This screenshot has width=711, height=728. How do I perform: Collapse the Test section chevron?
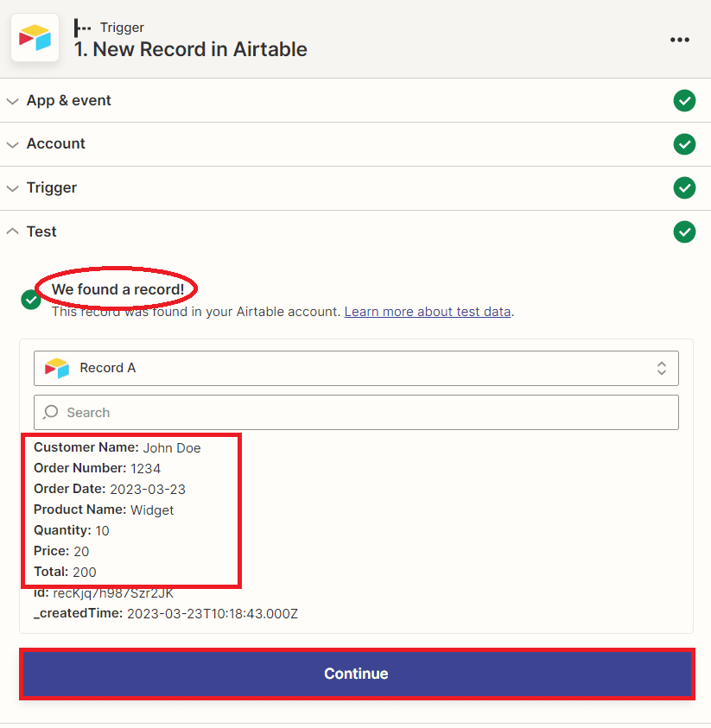click(x=12, y=231)
